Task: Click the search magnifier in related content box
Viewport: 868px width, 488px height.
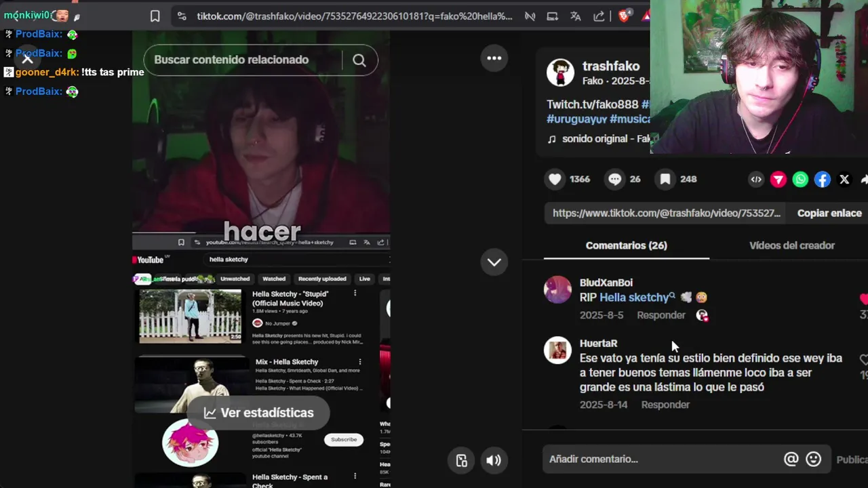Action: [x=359, y=60]
